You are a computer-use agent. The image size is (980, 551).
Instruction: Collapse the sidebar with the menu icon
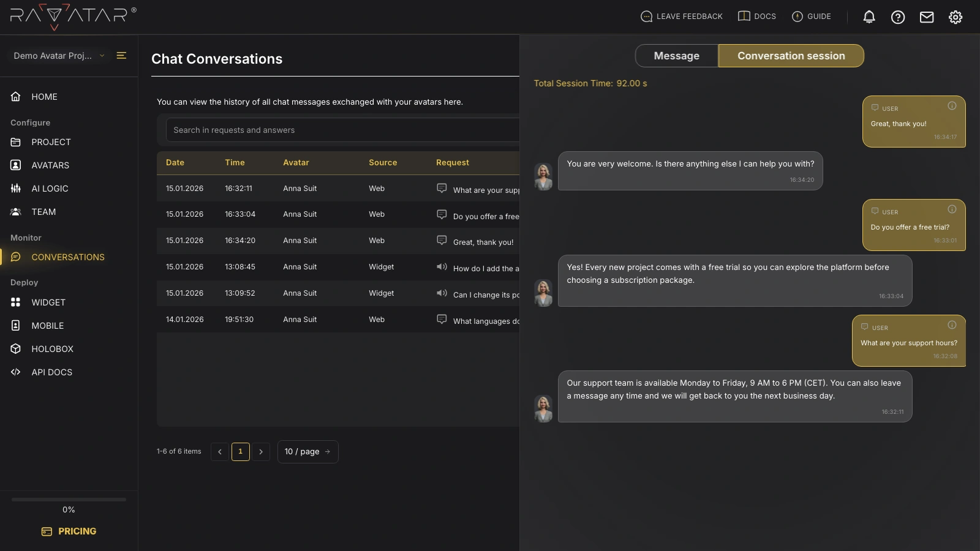click(121, 56)
